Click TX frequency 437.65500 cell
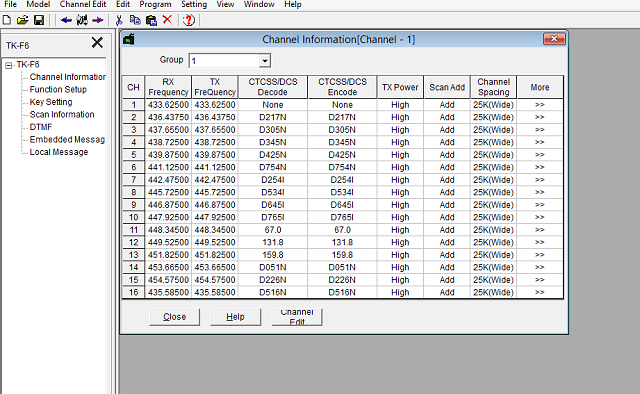This screenshot has height=394, width=640. point(215,130)
